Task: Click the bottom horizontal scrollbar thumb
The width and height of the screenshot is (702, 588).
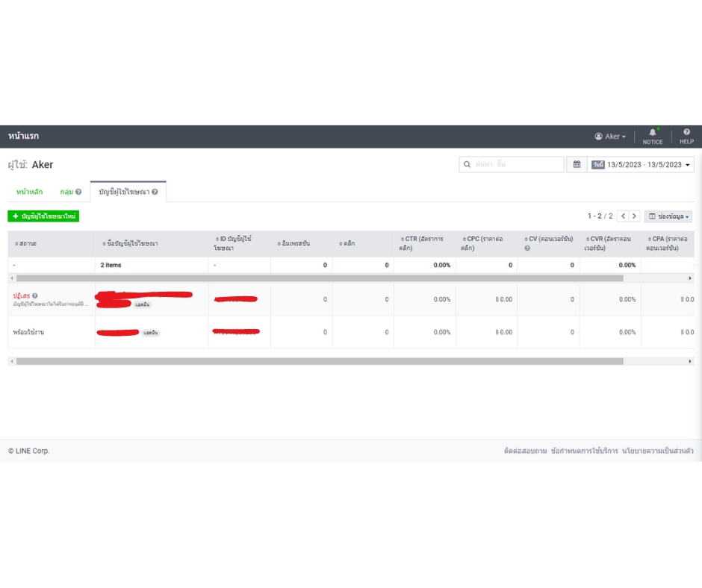Action: (320, 361)
